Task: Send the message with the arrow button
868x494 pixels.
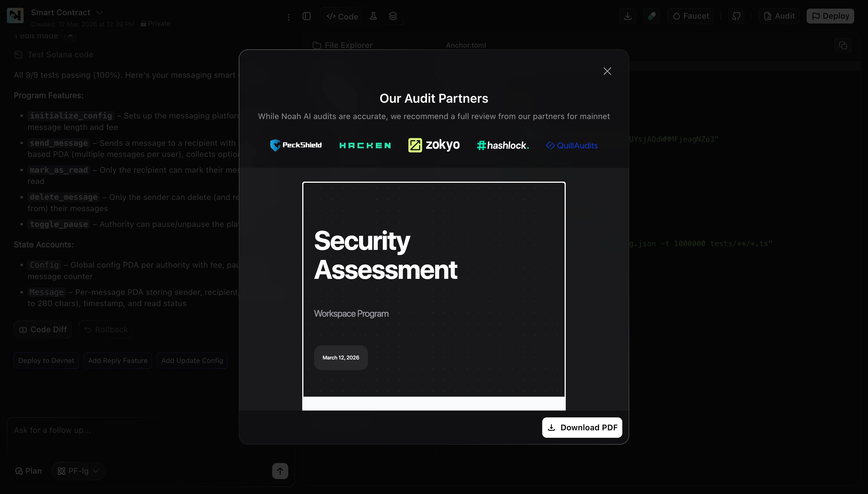Action: pyautogui.click(x=280, y=471)
